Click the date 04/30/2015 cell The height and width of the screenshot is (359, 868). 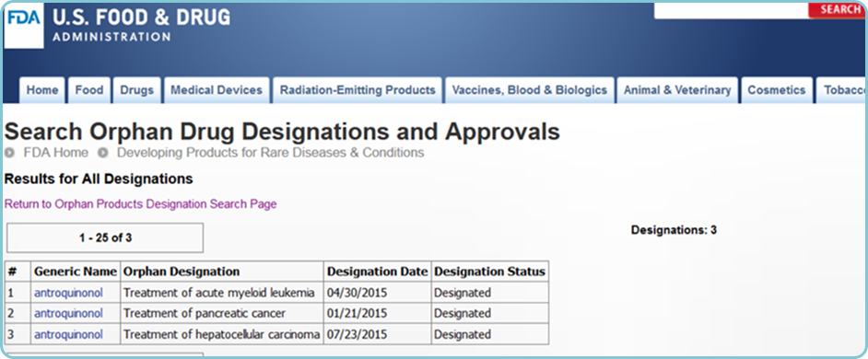(378, 293)
